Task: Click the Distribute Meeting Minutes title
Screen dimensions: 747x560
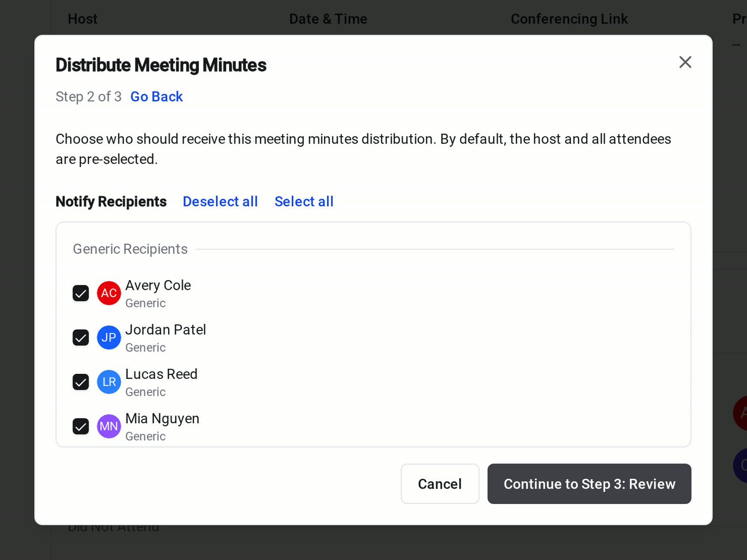Action: point(161,65)
